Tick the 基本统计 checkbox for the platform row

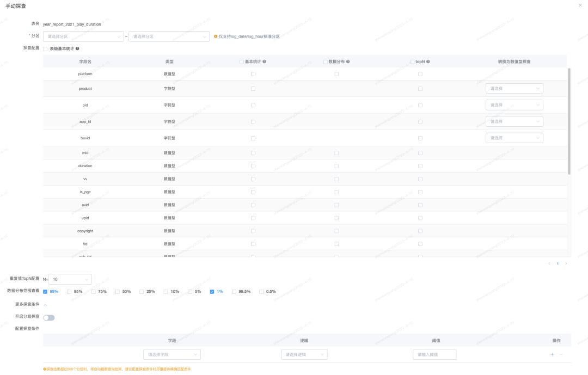point(253,74)
